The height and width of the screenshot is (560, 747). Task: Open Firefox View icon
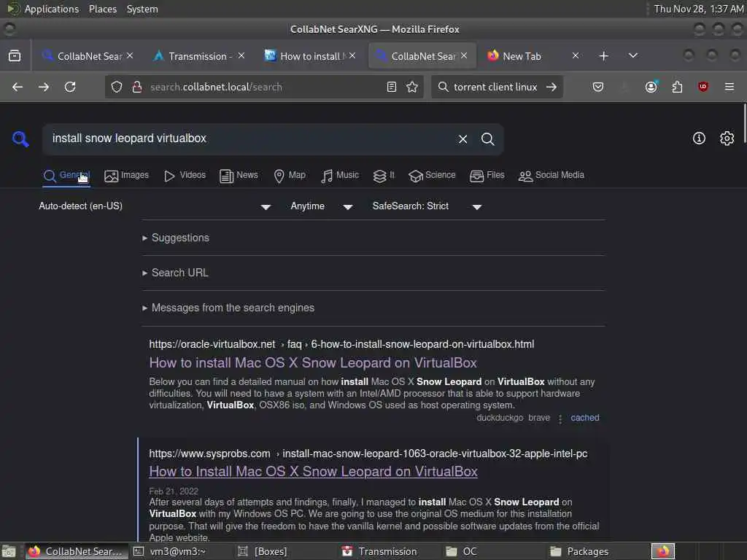[x=15, y=55]
